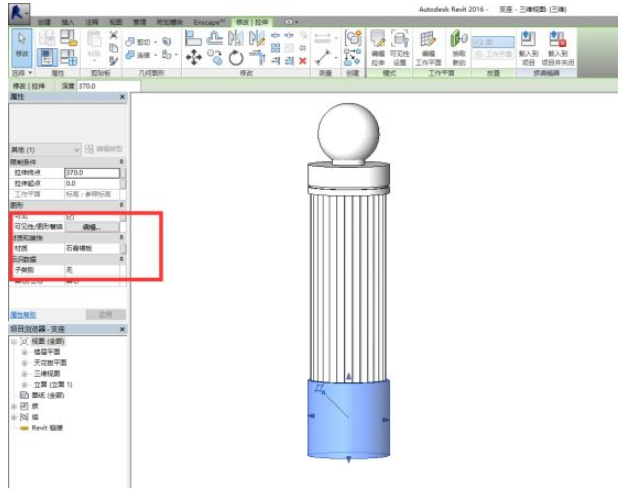
Task: Toggle the Properties palette icon
Action: coord(47,57)
